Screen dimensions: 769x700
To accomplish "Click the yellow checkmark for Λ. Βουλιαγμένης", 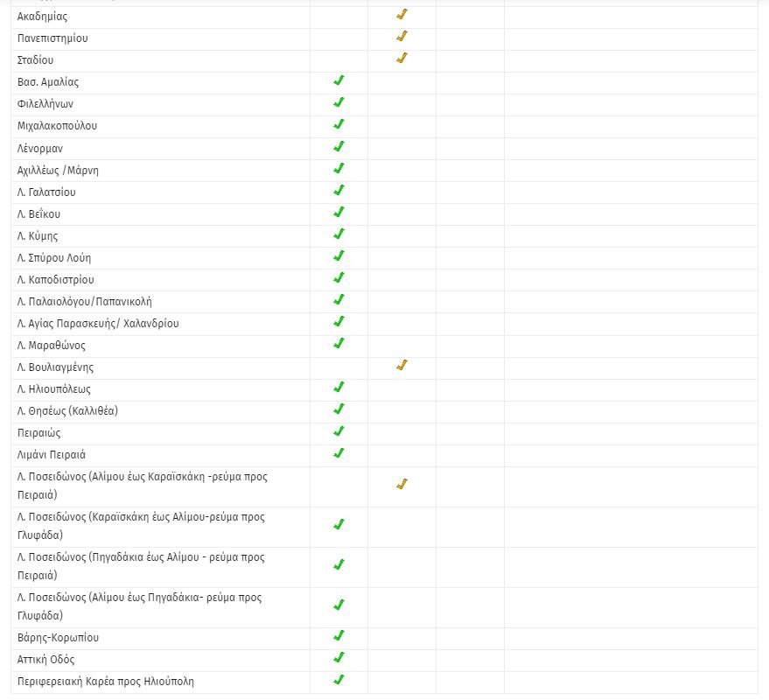I will coord(402,366).
